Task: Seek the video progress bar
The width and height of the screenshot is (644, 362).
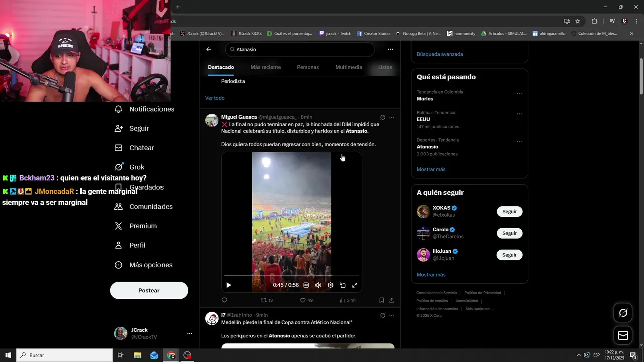Action: tap(292, 275)
